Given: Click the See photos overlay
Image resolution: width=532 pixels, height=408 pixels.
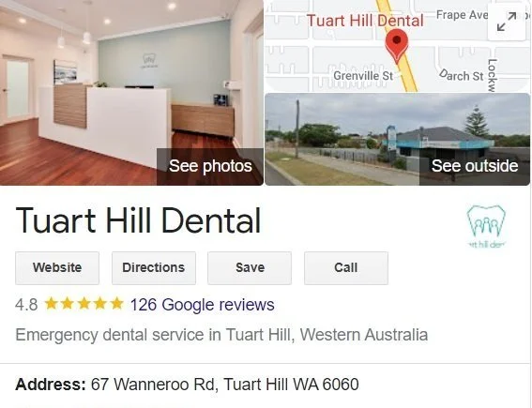Looking at the screenshot, I should pyautogui.click(x=210, y=167).
